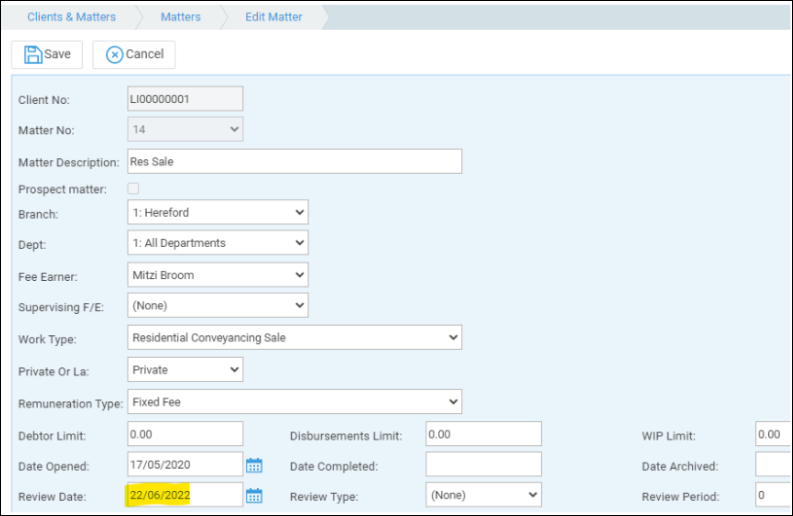The height and width of the screenshot is (516, 793).
Task: Expand the Fee Earner dropdown
Action: [218, 274]
